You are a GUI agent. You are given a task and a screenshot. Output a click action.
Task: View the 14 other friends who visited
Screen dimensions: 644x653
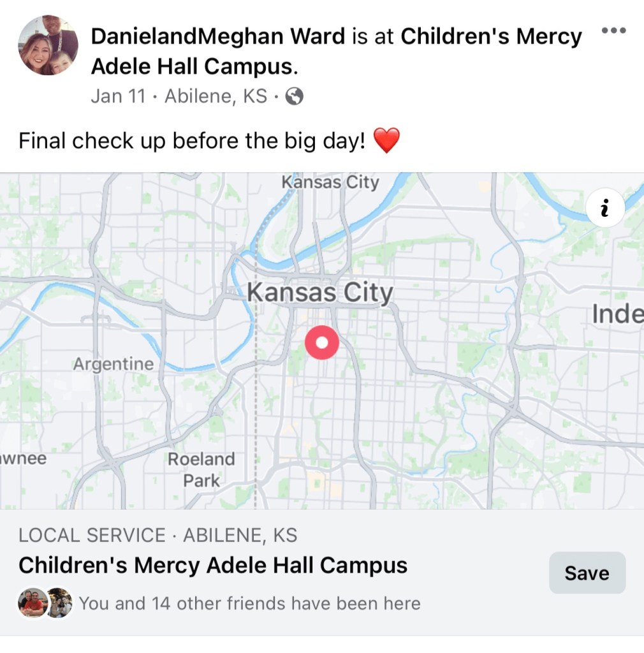coord(250,603)
